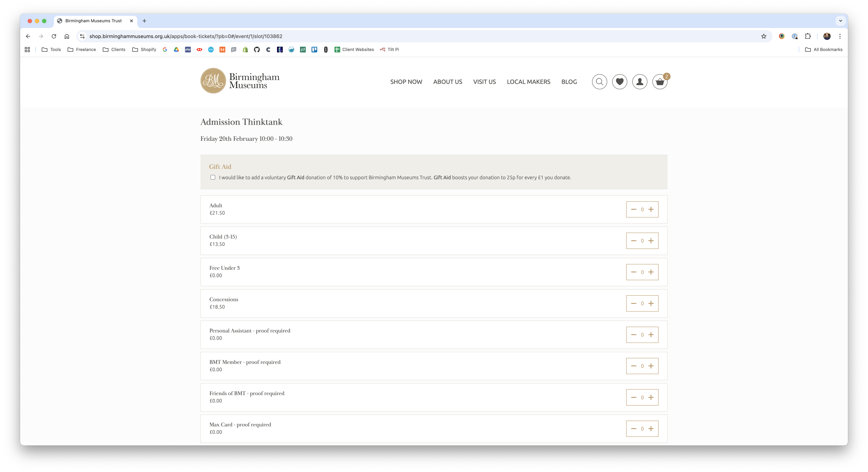View the shopping basket with 2 items
868x472 pixels.
[x=660, y=82]
